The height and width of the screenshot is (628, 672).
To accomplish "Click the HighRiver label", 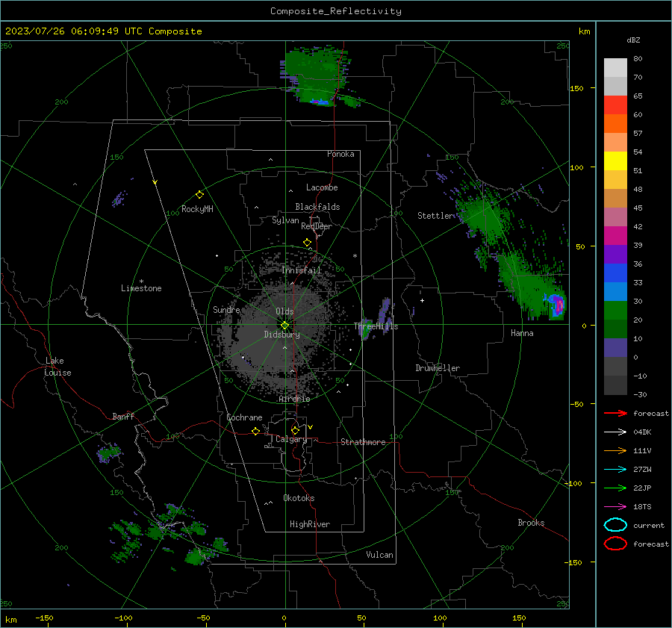I will click(x=310, y=525).
